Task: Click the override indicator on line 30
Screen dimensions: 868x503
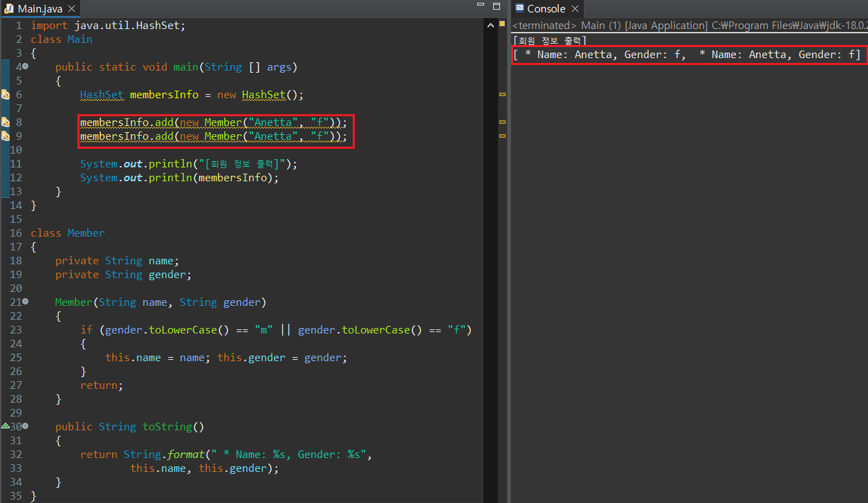Action: pos(6,427)
